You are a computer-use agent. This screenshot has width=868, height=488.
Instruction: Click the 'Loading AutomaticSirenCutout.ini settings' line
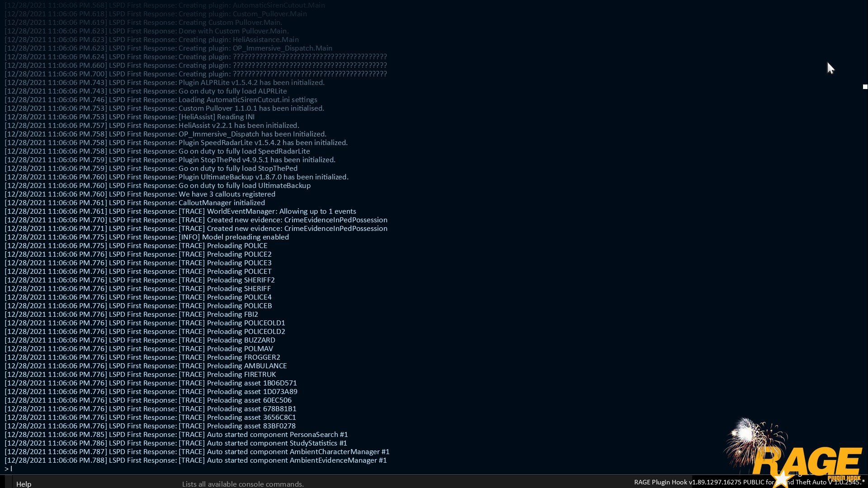click(x=248, y=100)
